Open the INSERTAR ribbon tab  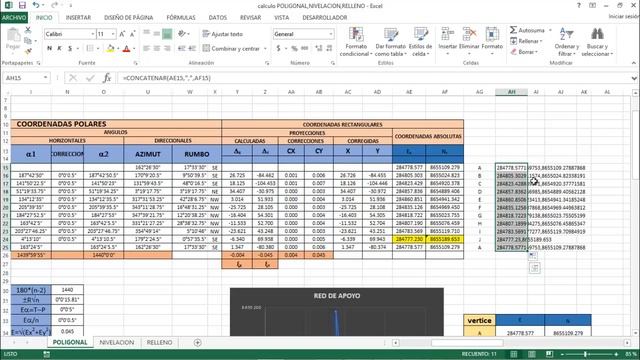click(x=78, y=18)
